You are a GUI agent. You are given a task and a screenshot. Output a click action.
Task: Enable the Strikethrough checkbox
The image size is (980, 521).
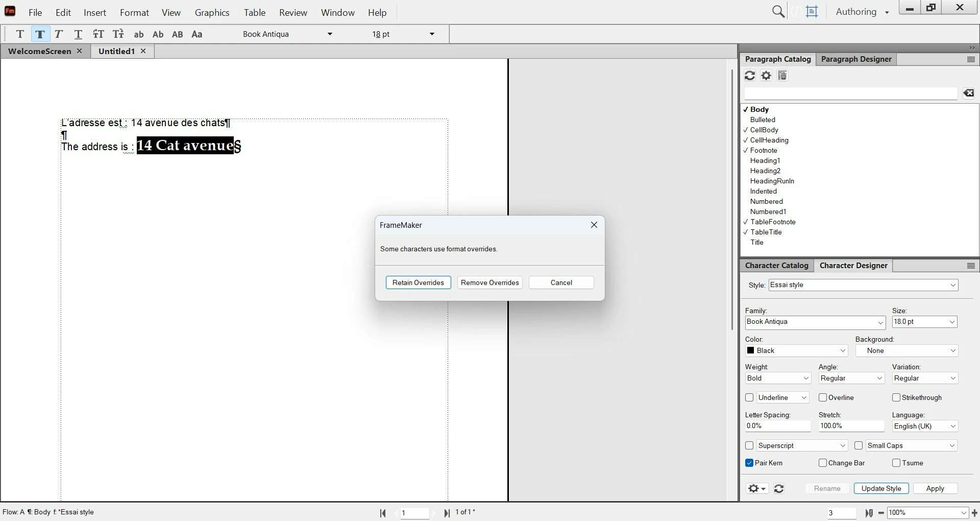(x=896, y=397)
